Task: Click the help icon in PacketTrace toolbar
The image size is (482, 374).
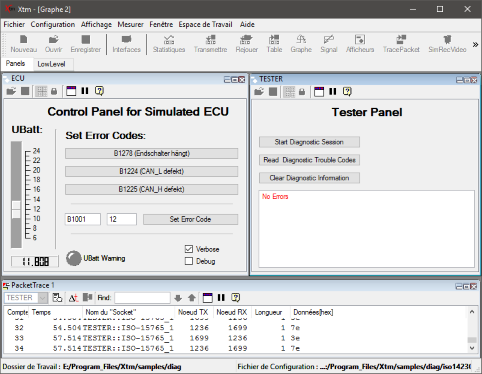Action: 235,297
